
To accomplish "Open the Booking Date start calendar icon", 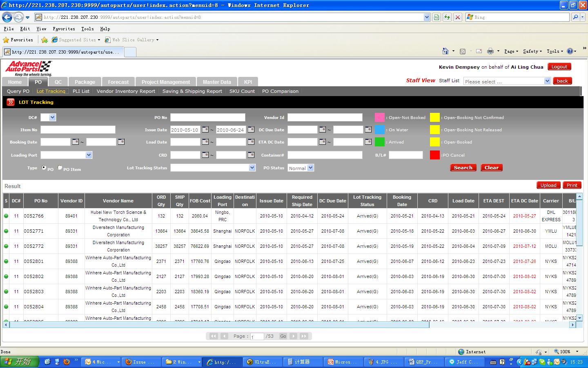I will click(x=76, y=142).
